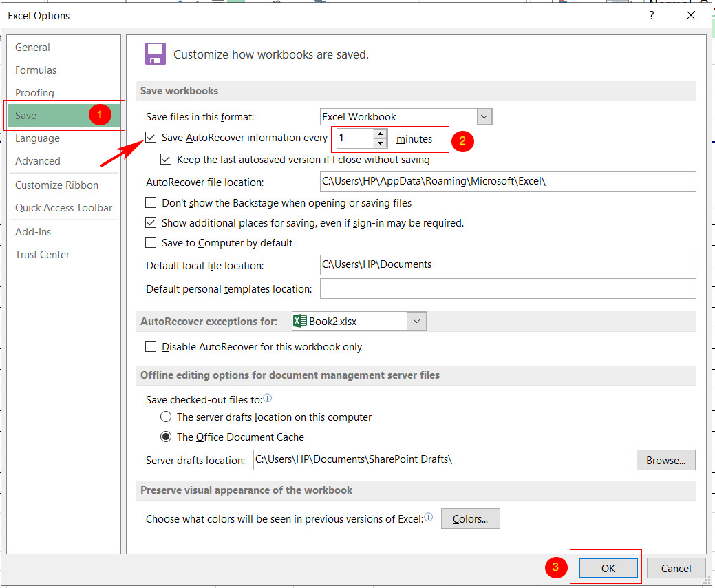This screenshot has width=715, height=588.
Task: Open AutoRecover exceptions workbook dropdown
Action: [416, 321]
